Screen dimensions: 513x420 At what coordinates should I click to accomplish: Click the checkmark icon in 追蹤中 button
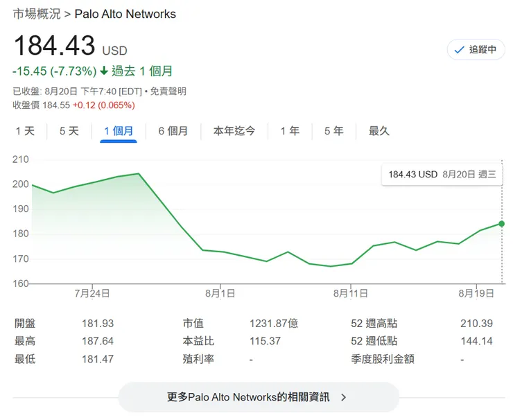click(460, 50)
